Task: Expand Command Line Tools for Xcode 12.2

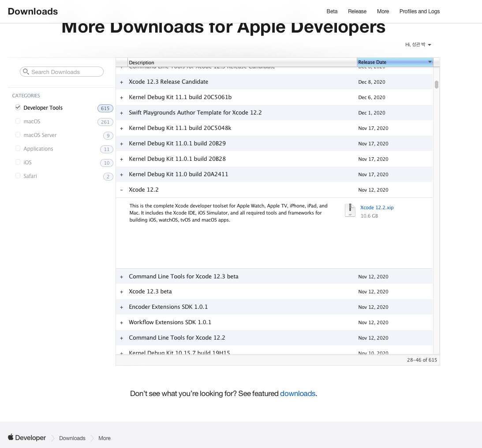Action: pos(121,338)
